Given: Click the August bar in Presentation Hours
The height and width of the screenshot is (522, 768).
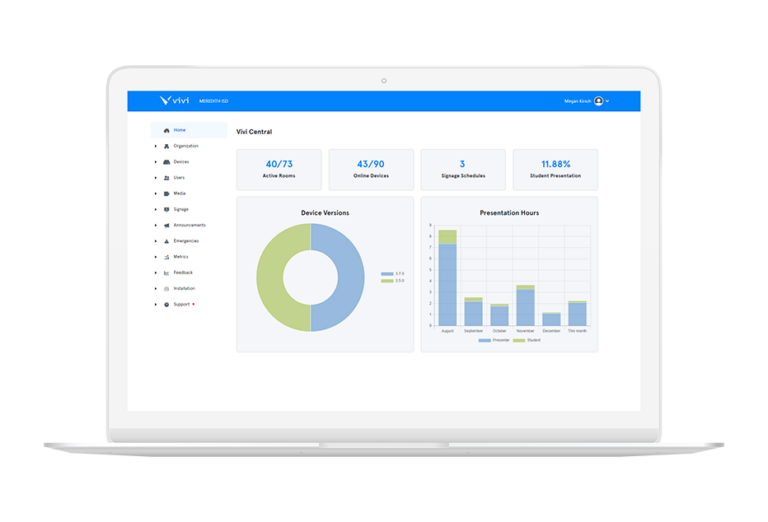Looking at the screenshot, I should coord(447,284).
